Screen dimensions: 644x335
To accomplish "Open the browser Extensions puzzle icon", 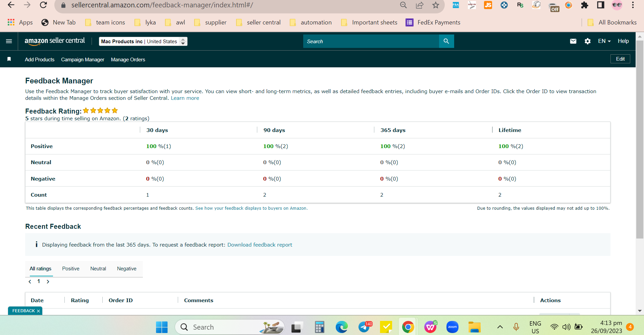I will [x=585, y=5].
